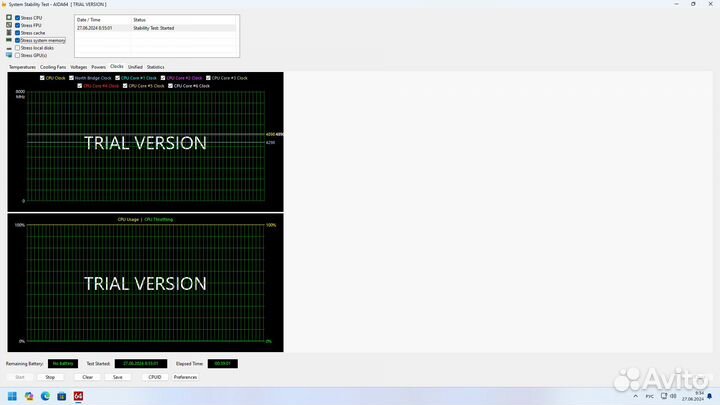Uncheck the Stress FPU checkbox
This screenshot has height=405, width=720.
(x=17, y=25)
